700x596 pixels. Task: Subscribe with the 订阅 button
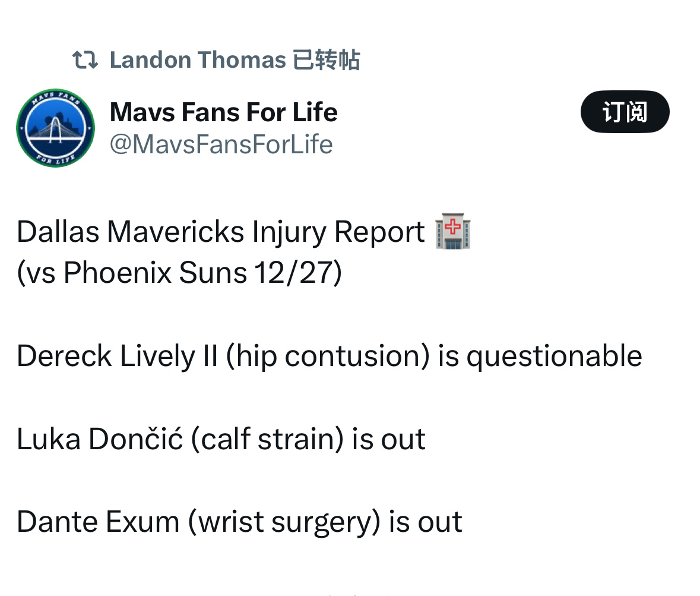click(x=625, y=112)
